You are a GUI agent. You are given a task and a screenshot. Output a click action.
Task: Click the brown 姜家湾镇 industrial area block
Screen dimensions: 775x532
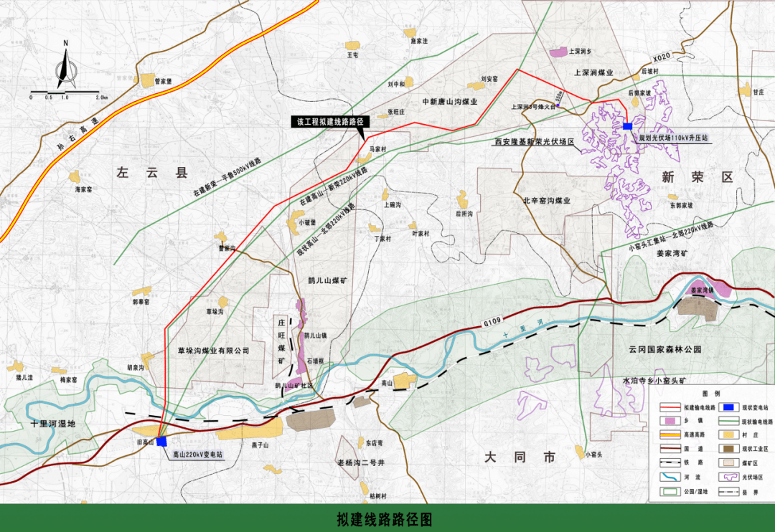click(697, 306)
